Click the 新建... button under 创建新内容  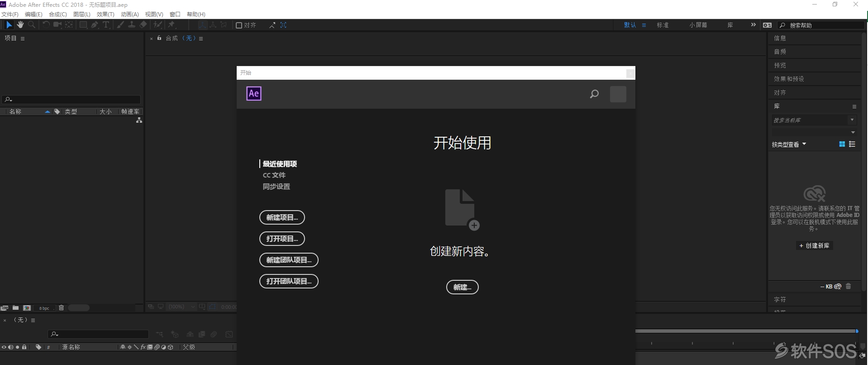point(462,287)
